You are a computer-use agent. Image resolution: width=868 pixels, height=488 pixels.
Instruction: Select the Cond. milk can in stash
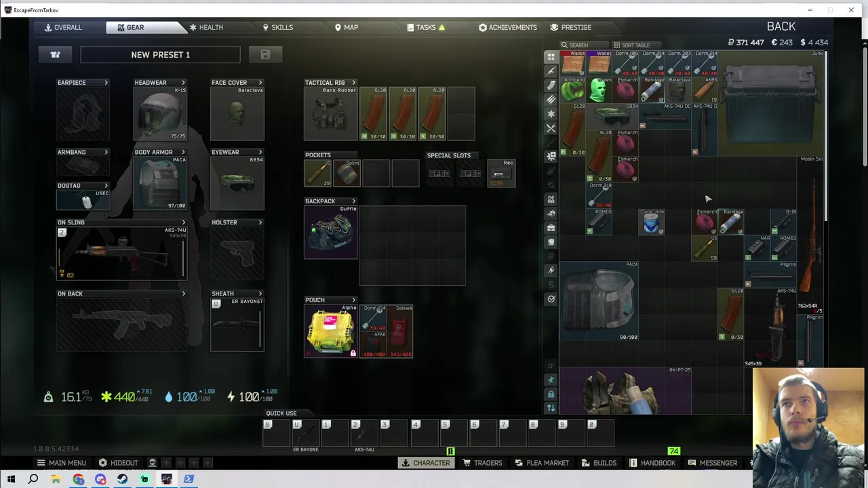pos(652,222)
